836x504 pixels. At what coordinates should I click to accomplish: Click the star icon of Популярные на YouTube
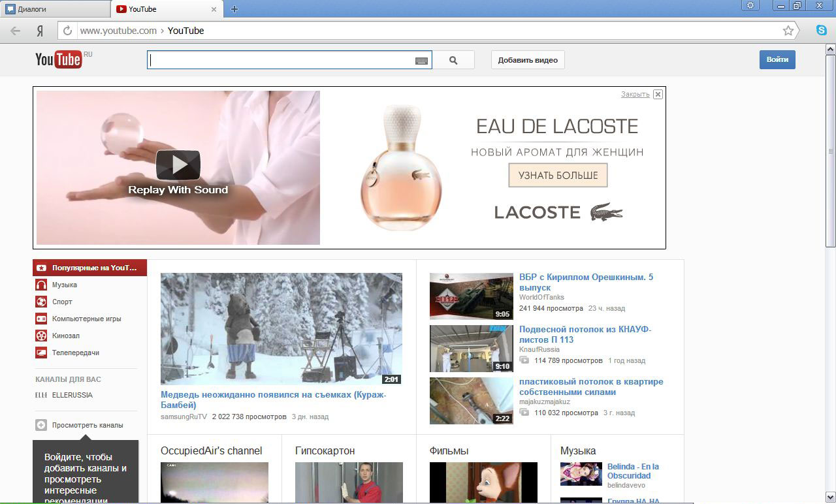pos(41,268)
